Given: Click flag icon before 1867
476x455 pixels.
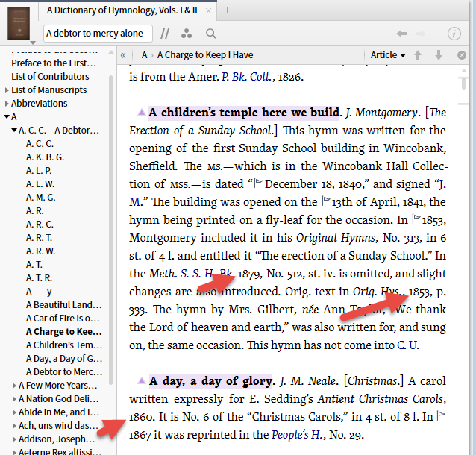Looking at the screenshot, I should pyautogui.click(x=440, y=415).
